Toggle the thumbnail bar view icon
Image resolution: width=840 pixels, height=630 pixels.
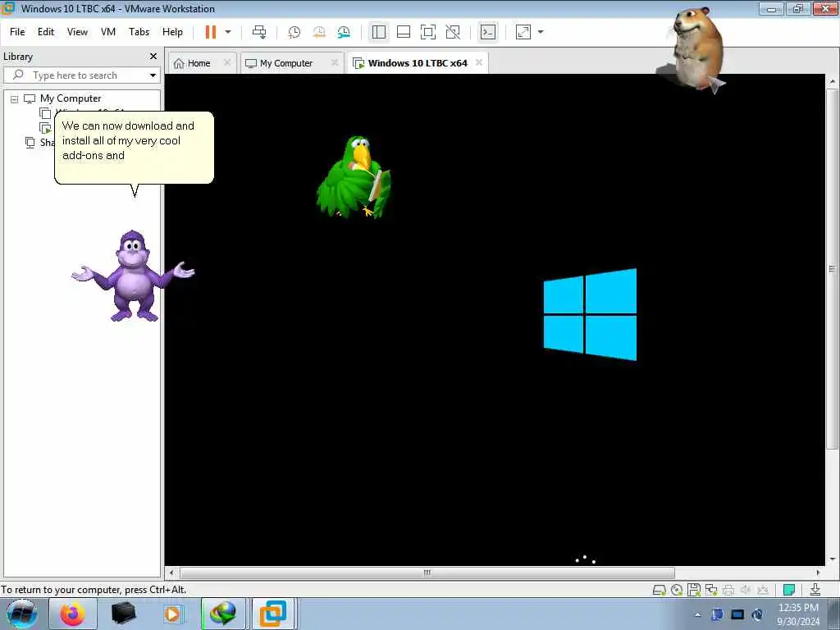coord(404,32)
